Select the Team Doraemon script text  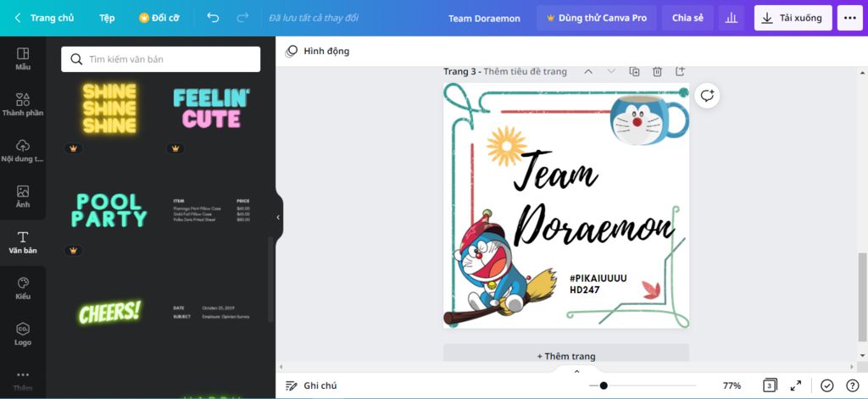(x=593, y=199)
